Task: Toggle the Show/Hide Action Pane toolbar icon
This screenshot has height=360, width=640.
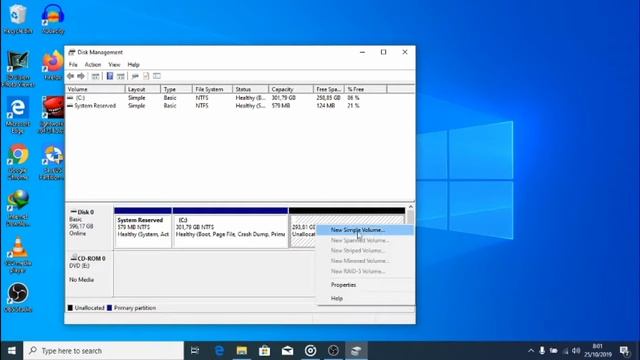Action: pos(120,76)
